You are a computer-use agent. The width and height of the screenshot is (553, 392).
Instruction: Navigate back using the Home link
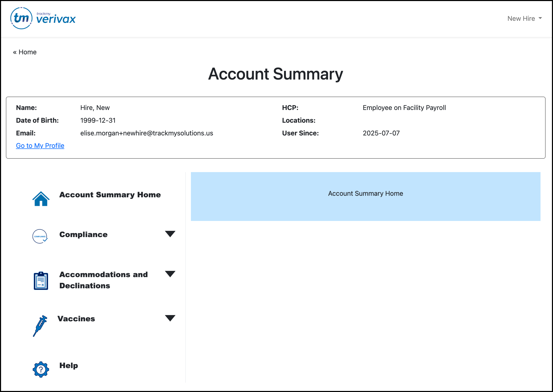pos(25,52)
